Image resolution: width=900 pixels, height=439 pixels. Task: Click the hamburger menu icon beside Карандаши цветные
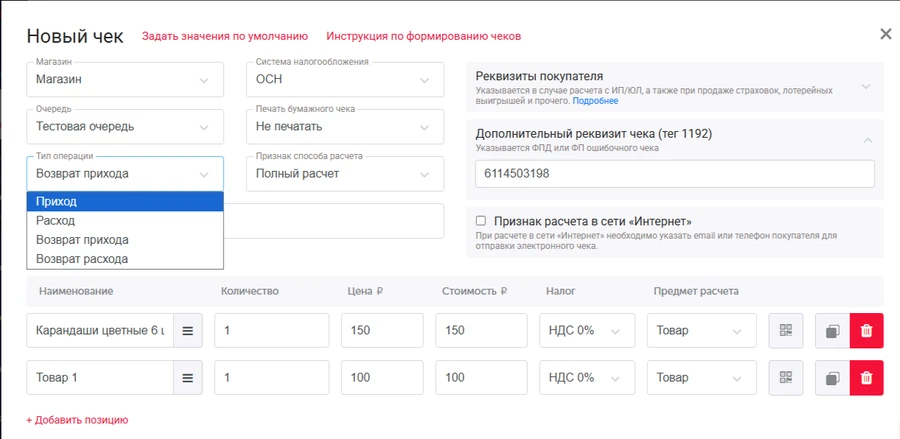tap(188, 330)
